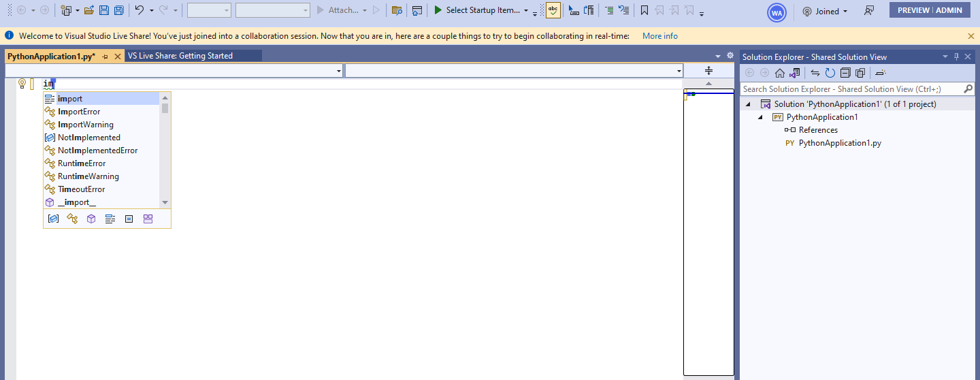
Task: Open the start window icon next to Find in Files
Action: click(417, 10)
